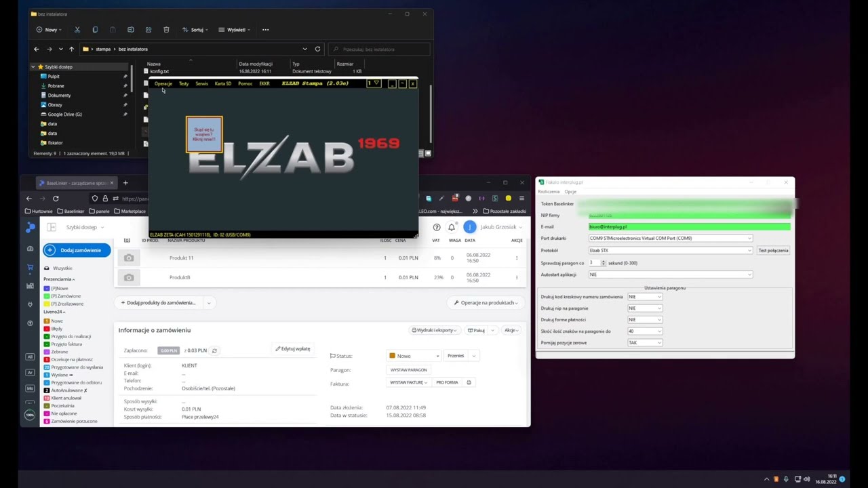Open the Opcje menu in Fiskaro window

(x=570, y=192)
